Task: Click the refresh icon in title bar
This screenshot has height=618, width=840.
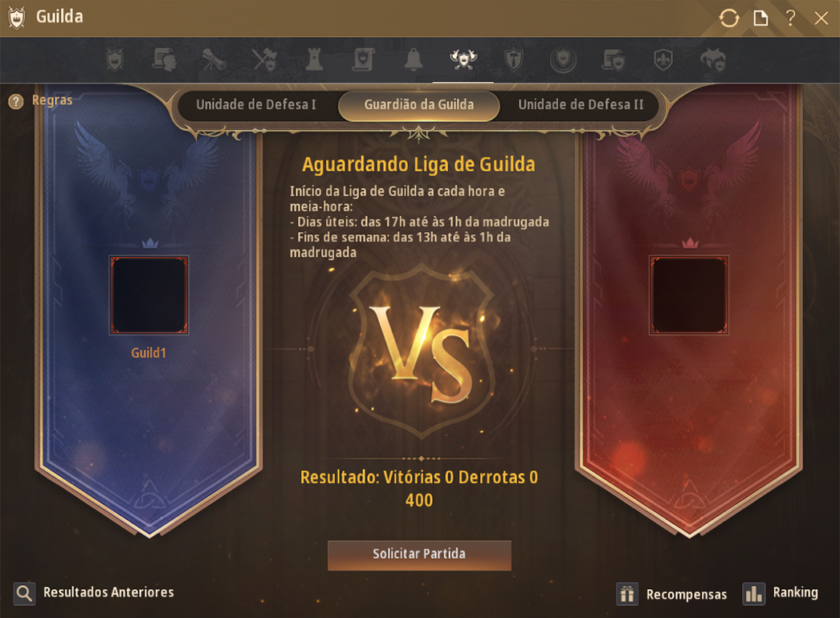Action: click(x=728, y=18)
